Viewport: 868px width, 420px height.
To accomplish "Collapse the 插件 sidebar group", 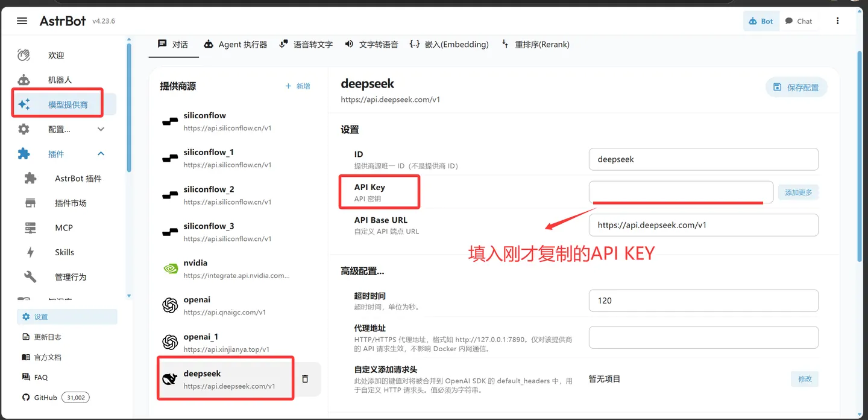I will coord(101,154).
